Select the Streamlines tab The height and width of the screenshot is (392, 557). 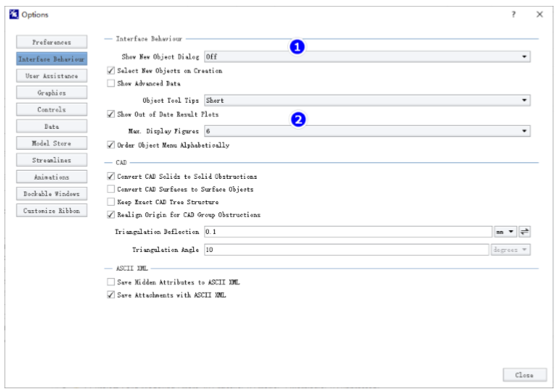coord(51,160)
